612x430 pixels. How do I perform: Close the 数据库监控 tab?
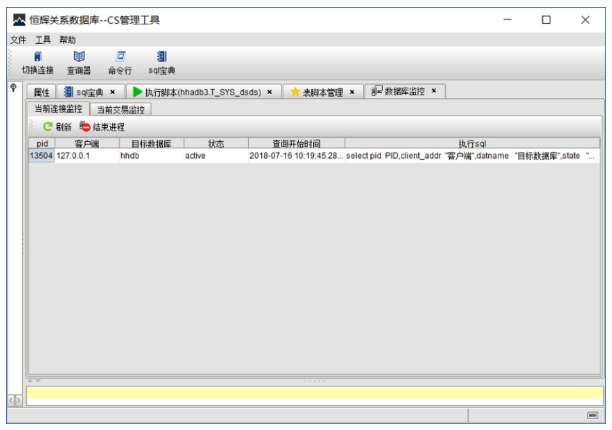click(434, 91)
